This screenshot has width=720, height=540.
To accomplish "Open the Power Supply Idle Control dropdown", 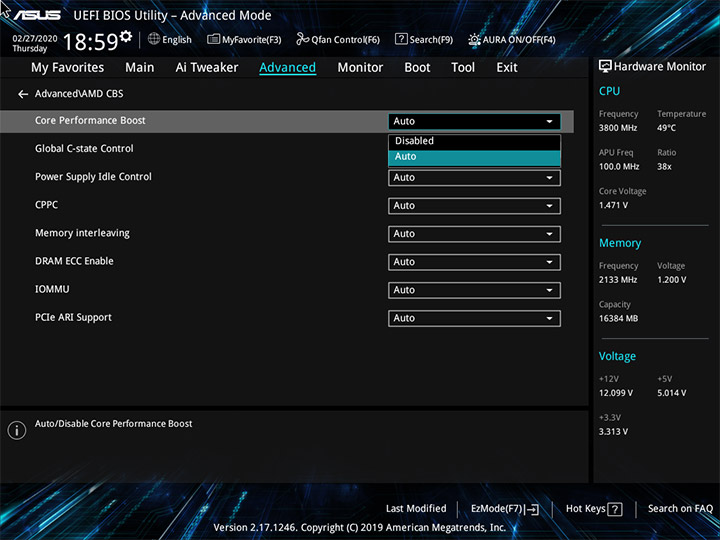I will click(x=474, y=178).
